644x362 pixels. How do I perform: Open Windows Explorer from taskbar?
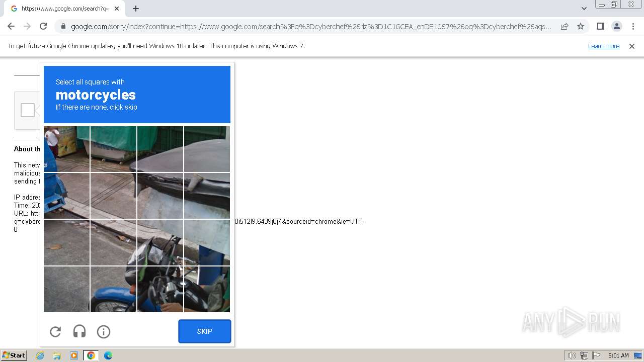pyautogui.click(x=57, y=355)
